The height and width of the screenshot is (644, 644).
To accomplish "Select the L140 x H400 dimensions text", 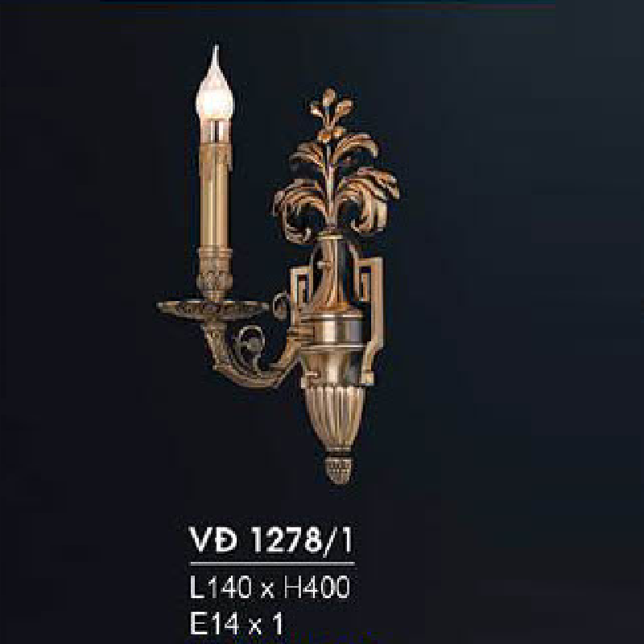I will tap(270, 588).
